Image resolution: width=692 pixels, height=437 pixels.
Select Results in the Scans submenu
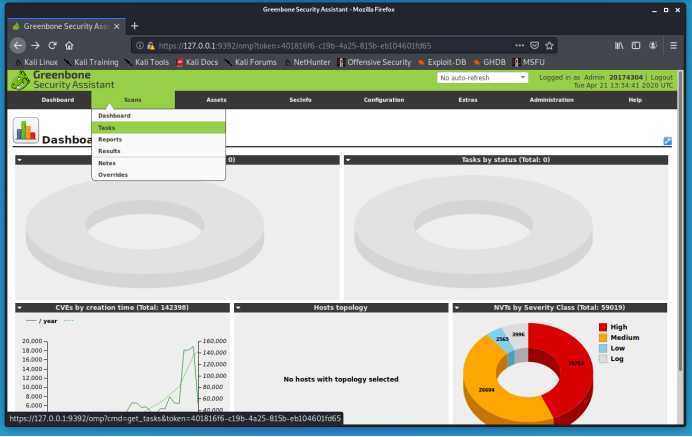point(158,151)
